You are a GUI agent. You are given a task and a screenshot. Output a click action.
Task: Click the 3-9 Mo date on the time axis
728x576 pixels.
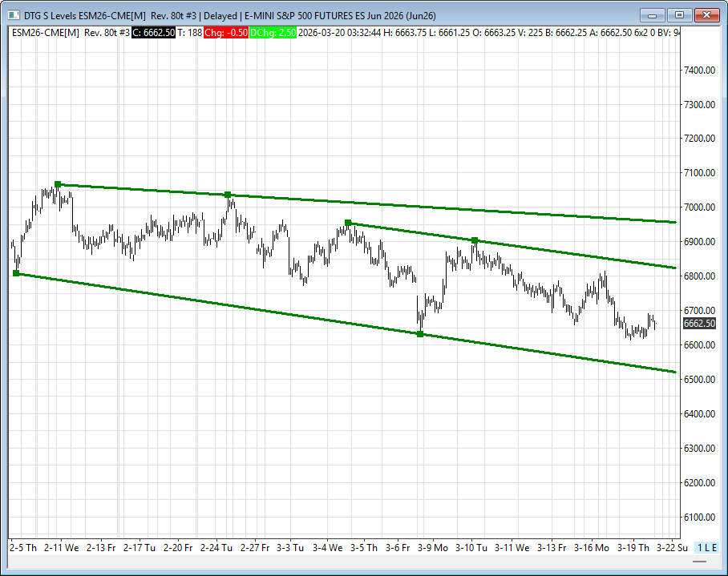431,548
